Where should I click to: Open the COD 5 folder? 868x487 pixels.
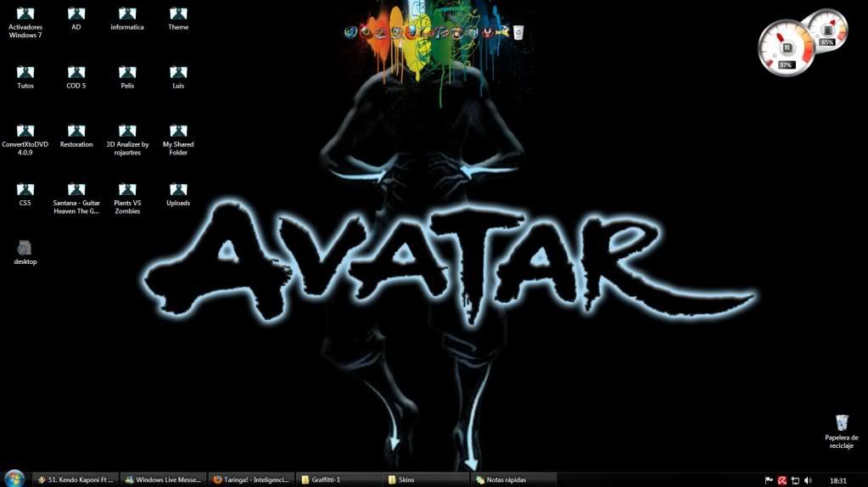(76, 77)
